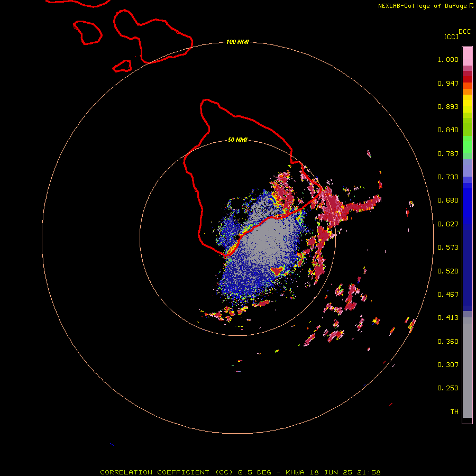Click the 0.467 color scale value
The image size is (476, 476).
click(448, 295)
